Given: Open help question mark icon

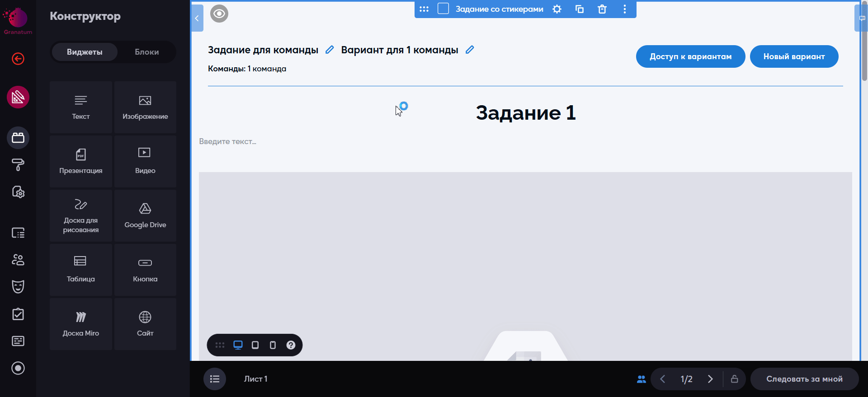Looking at the screenshot, I should pos(291,345).
